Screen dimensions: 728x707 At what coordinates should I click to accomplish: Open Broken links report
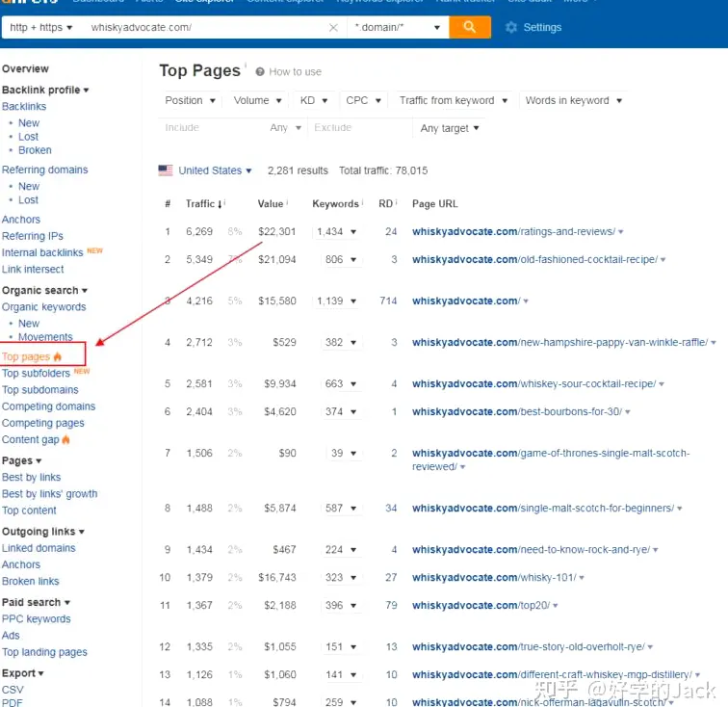[30, 581]
